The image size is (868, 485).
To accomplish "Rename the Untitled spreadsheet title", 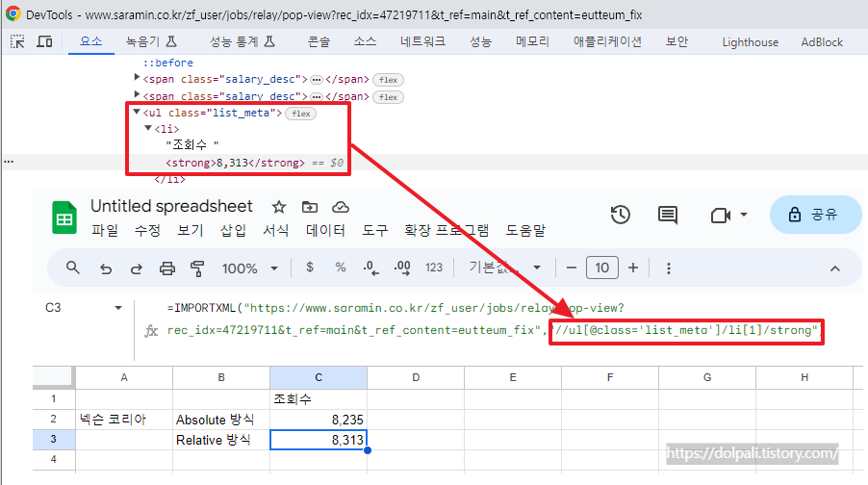I will (171, 206).
